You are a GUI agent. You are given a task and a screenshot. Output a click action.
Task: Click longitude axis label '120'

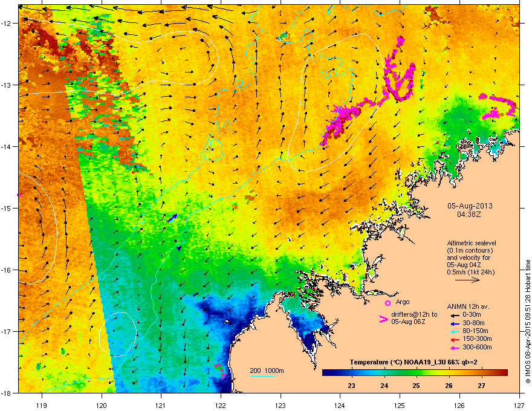(x=102, y=405)
